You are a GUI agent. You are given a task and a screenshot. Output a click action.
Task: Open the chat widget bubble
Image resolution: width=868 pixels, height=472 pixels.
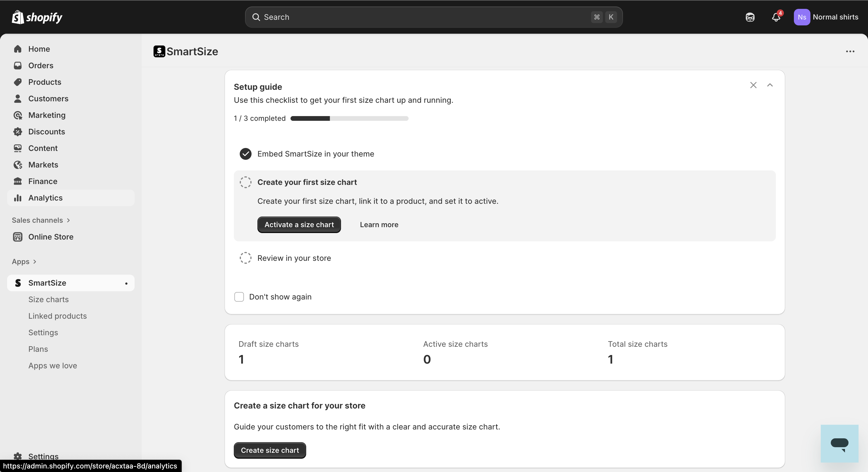(x=839, y=444)
